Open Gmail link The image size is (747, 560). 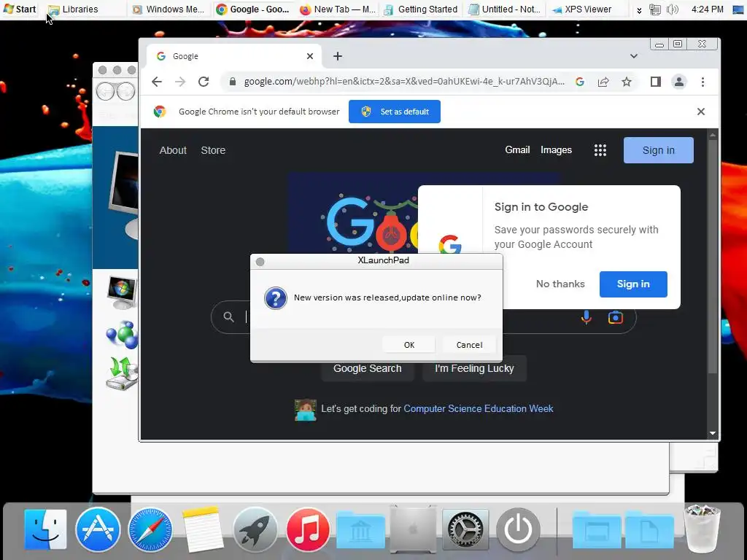(x=517, y=150)
